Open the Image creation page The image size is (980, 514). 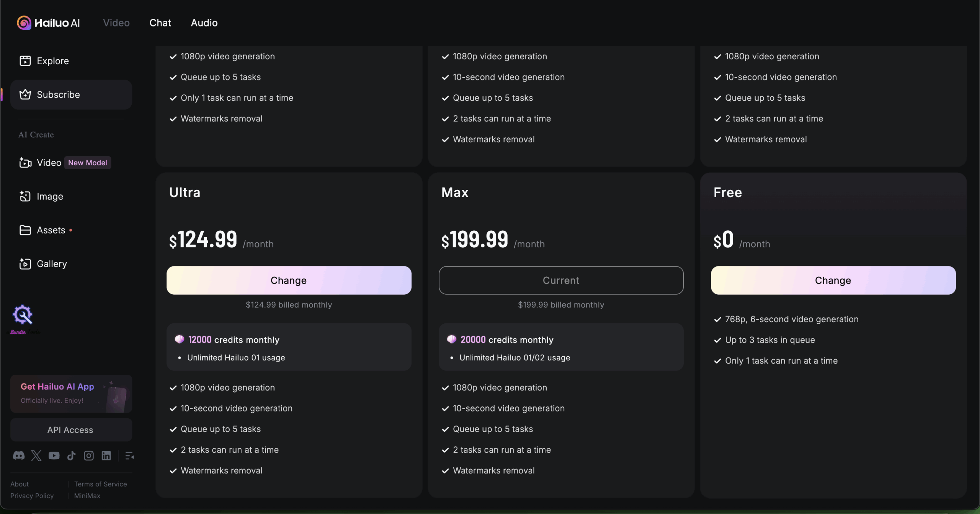click(x=50, y=196)
